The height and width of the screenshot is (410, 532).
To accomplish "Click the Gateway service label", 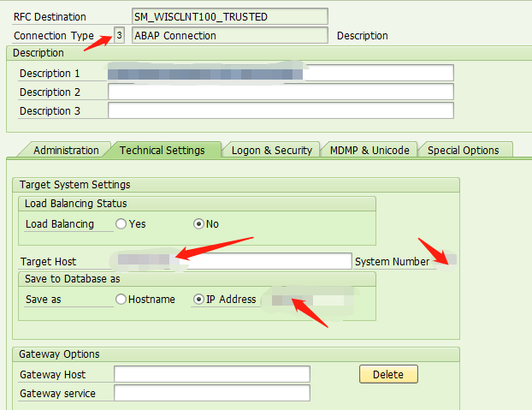I will click(x=57, y=394).
